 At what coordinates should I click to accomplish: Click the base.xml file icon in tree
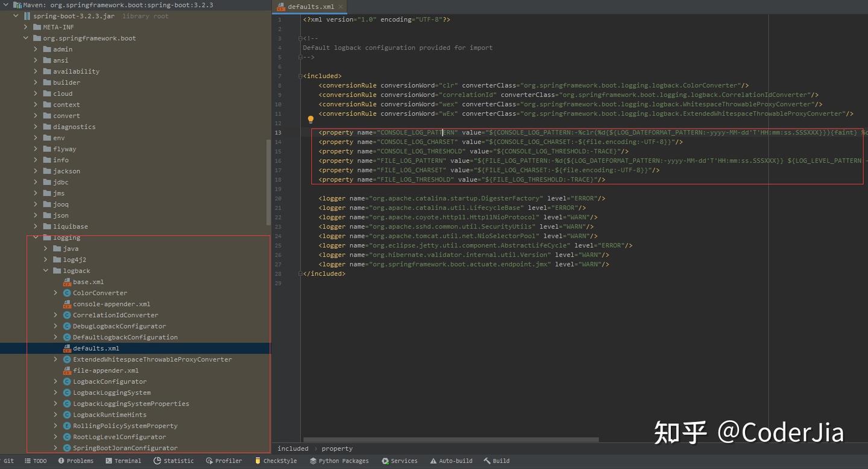click(x=67, y=282)
